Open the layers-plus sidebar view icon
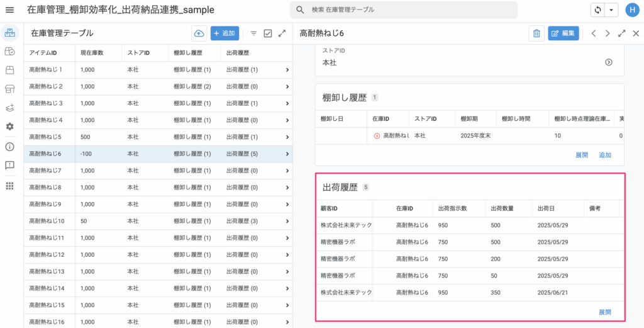 (x=10, y=108)
